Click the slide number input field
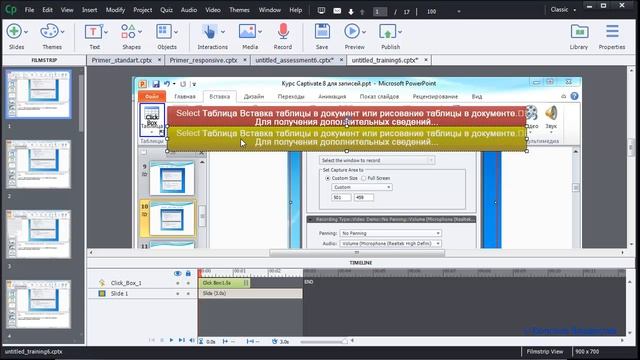640x360 pixels. click(x=380, y=12)
